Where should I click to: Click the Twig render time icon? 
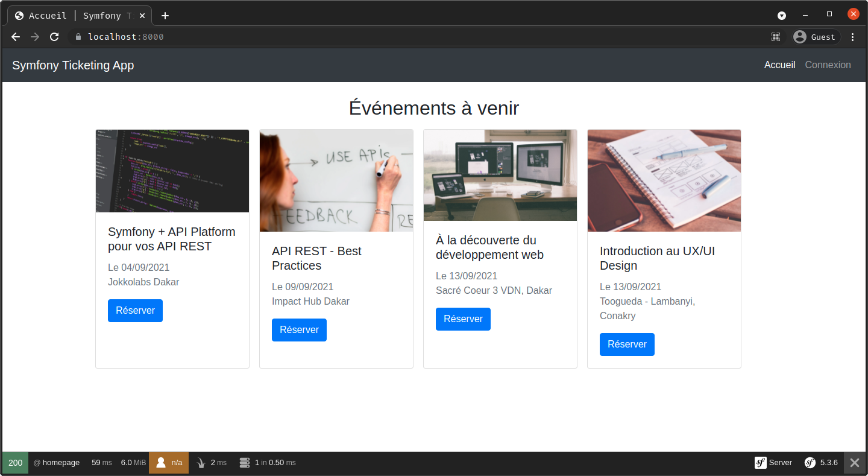[x=201, y=463]
